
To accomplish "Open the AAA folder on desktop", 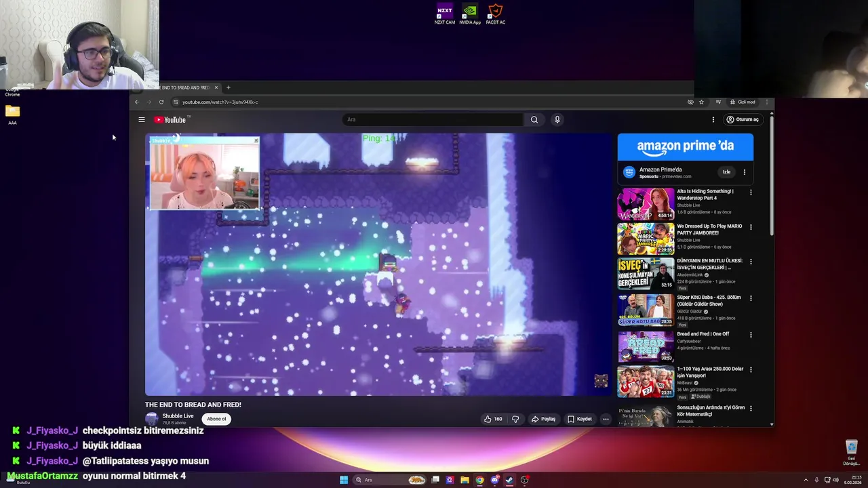I will coord(12,115).
